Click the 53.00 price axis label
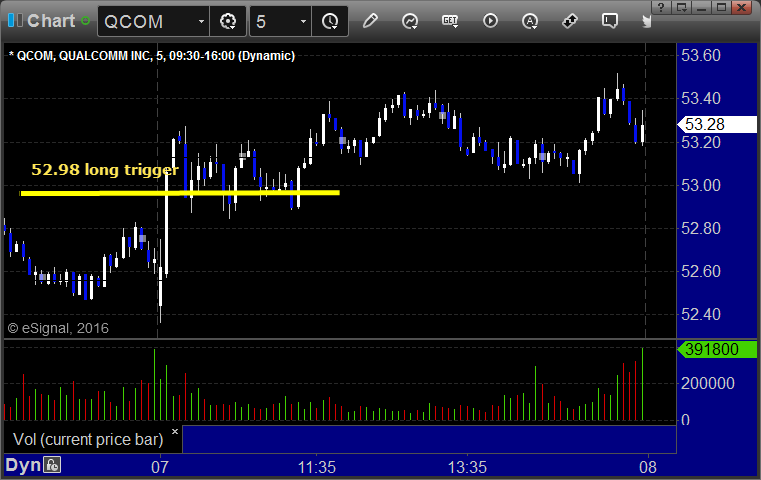 click(x=701, y=185)
